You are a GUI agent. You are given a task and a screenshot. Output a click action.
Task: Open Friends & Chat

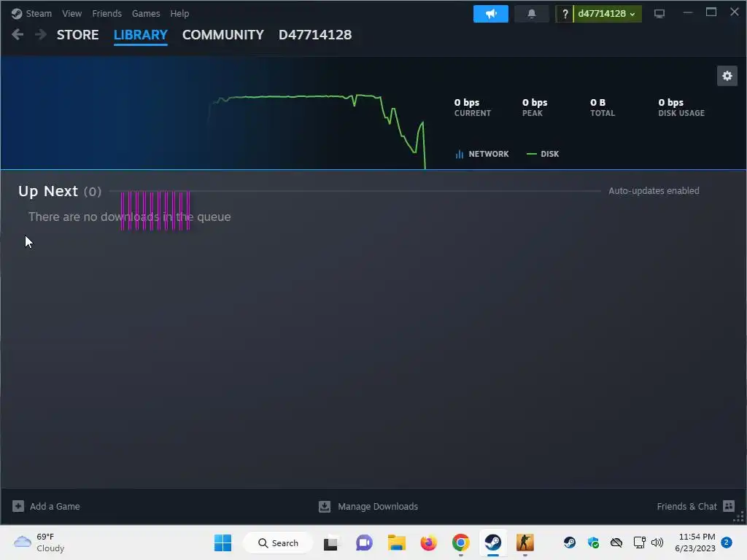click(x=695, y=506)
